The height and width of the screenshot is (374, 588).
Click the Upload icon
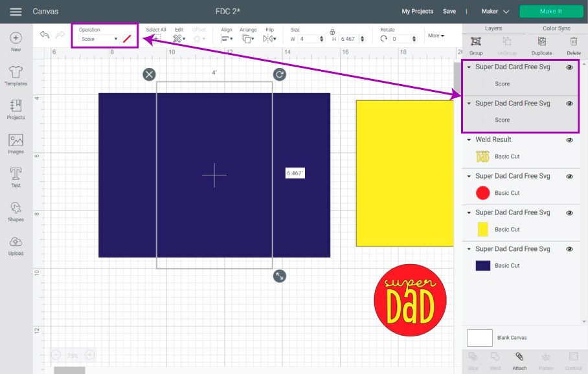[x=16, y=245]
